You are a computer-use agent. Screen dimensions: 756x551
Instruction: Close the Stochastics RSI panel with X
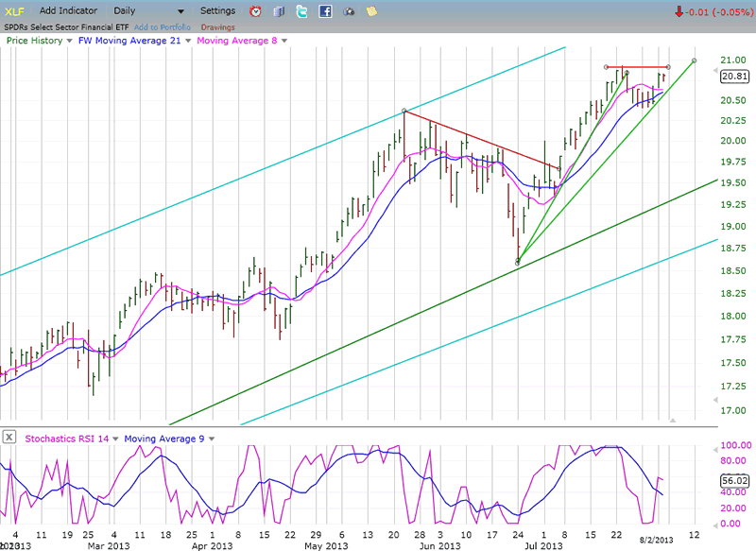click(9, 438)
